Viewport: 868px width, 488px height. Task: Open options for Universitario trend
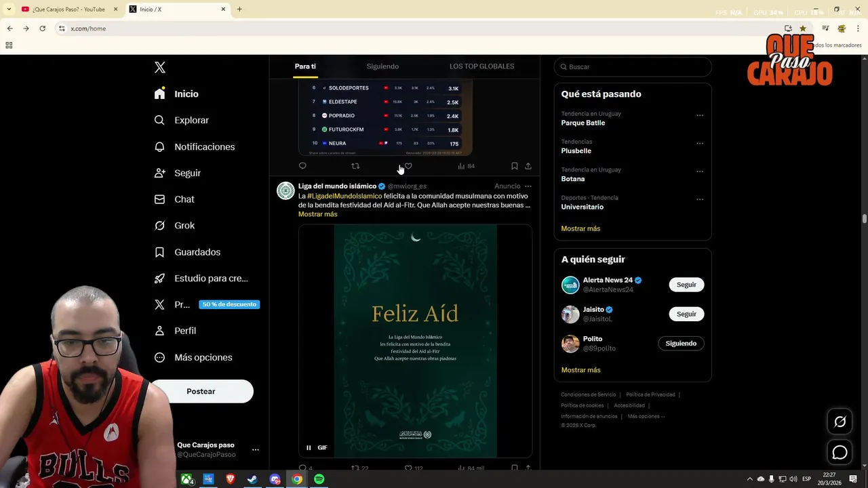[x=700, y=199]
